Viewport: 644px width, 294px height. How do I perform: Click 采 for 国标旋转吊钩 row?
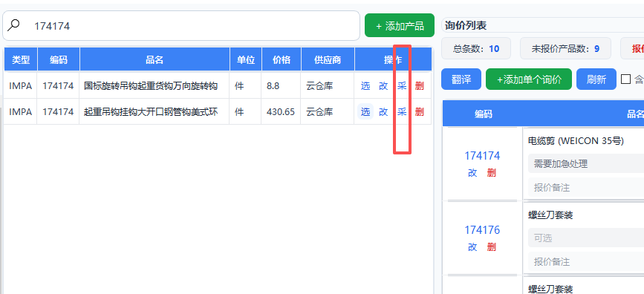(x=402, y=86)
